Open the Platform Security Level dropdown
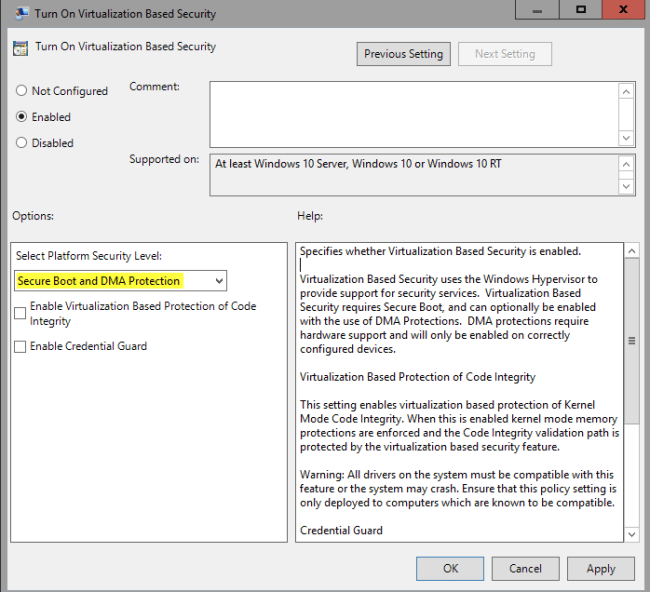This screenshot has width=650, height=592. click(120, 281)
